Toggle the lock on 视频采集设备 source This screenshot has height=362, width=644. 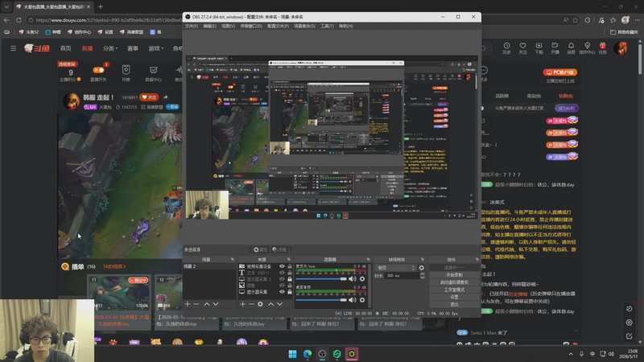pos(290,266)
